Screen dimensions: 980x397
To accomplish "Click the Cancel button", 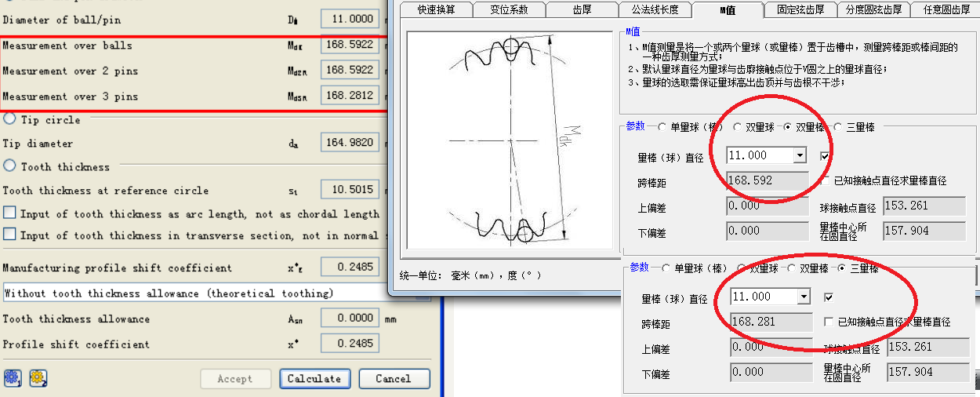I will [394, 378].
